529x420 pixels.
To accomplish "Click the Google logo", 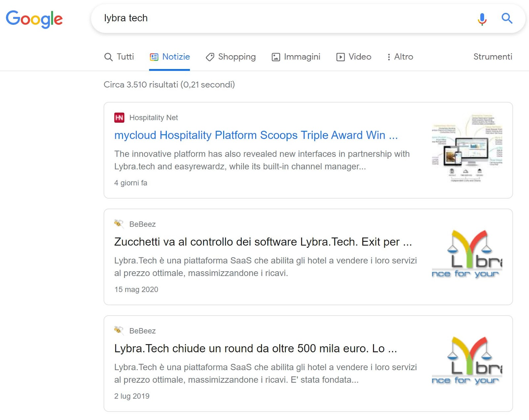I will tap(34, 19).
